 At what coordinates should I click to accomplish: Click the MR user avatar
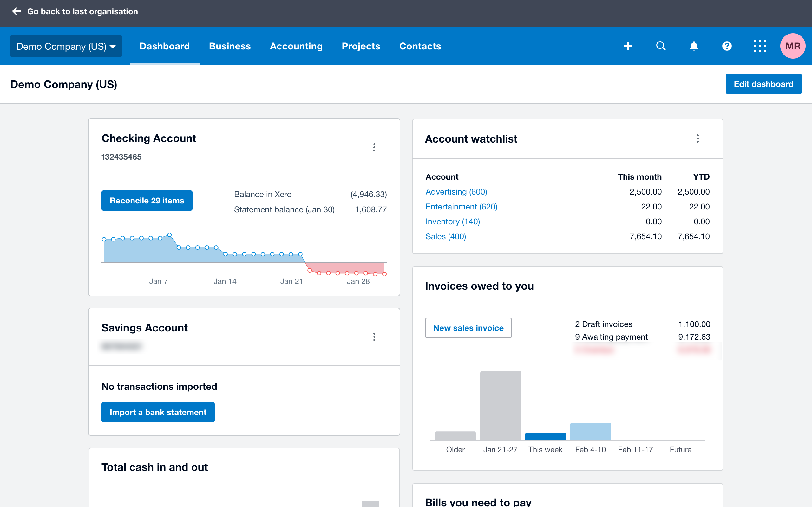coord(793,46)
